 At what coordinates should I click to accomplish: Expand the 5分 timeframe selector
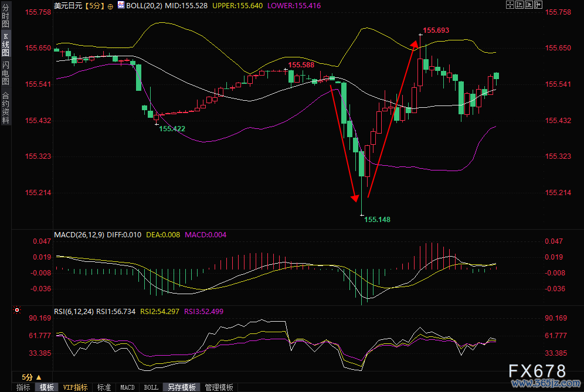[x=32, y=377]
